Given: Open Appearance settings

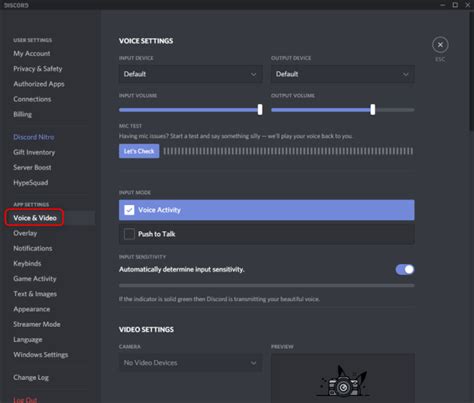Looking at the screenshot, I should [32, 309].
